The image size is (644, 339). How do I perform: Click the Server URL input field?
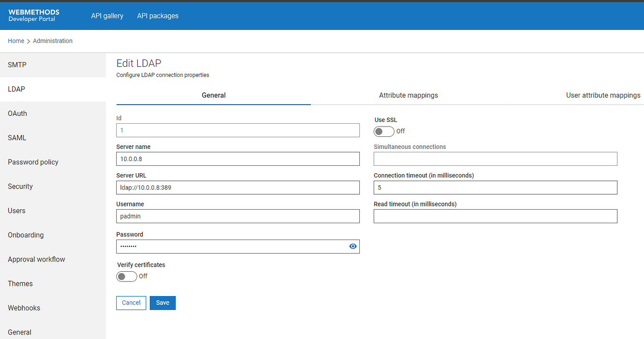pos(238,188)
